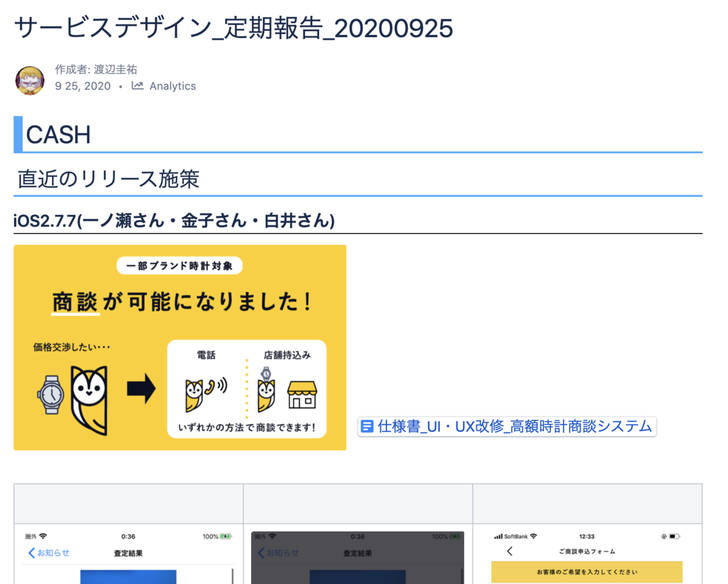Click the 一部ブランド時計対象 label in banner
The image size is (728, 584).
point(180,266)
